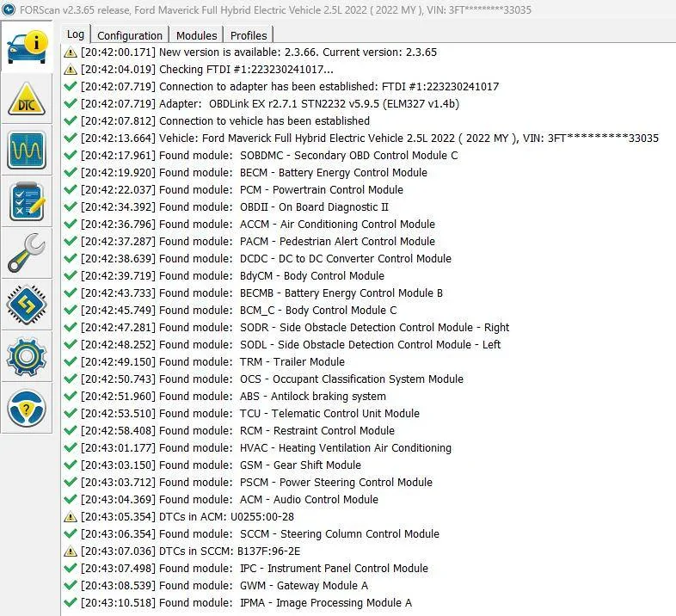Open the gear settings section
This screenshot has height=616, width=676.
[27, 356]
